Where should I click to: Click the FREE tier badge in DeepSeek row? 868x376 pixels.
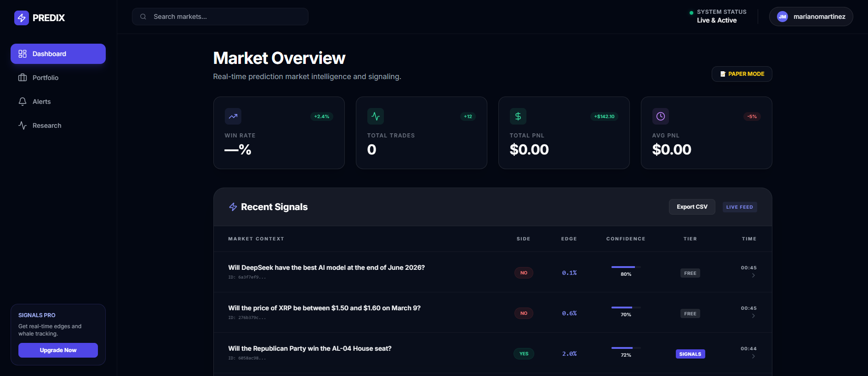click(690, 273)
